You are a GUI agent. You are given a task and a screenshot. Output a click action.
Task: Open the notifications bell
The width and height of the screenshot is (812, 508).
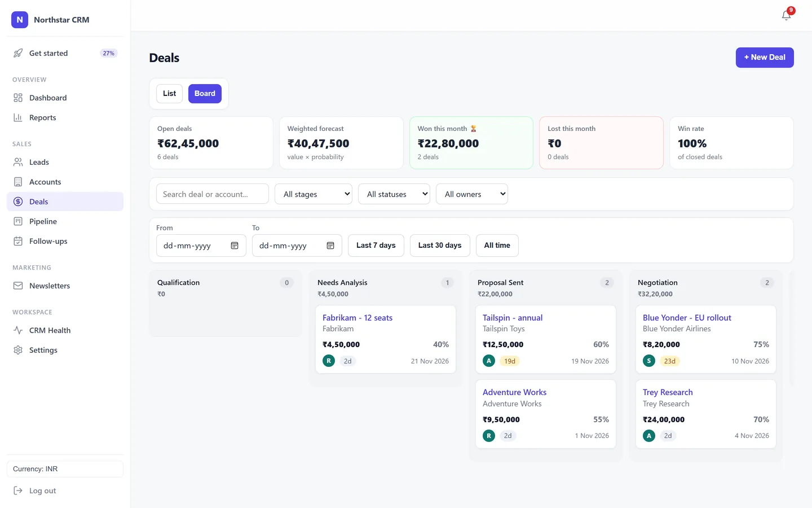786,15
